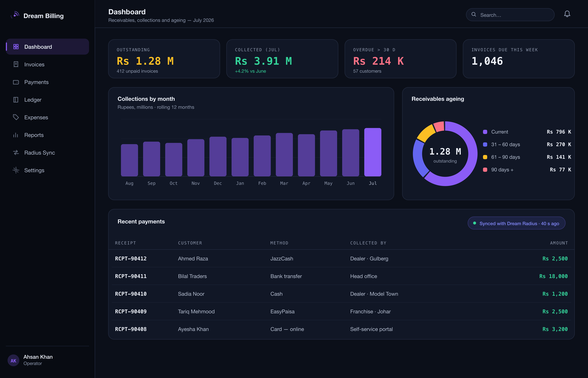The height and width of the screenshot is (378, 588).
Task: Open the Reports page
Action: pyautogui.click(x=48, y=135)
